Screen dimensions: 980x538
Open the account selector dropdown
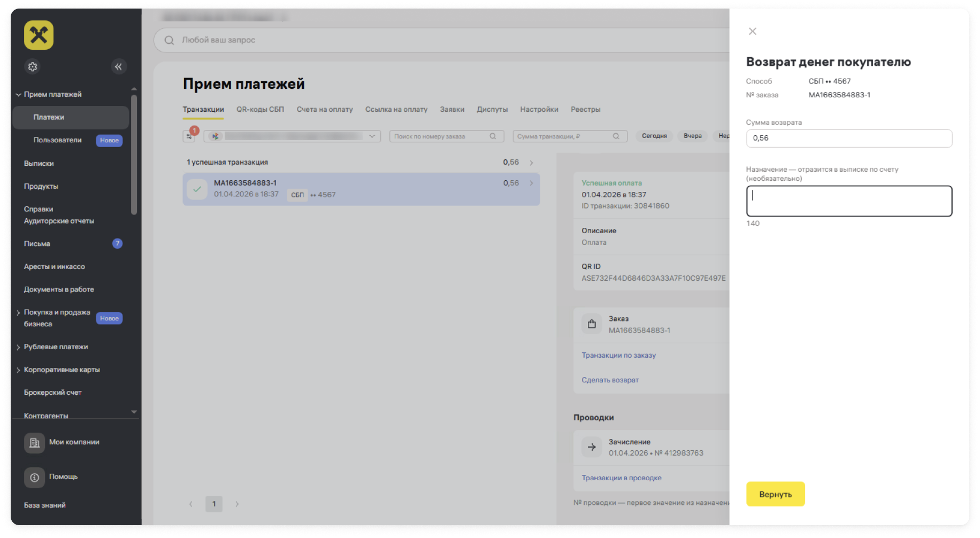click(293, 136)
